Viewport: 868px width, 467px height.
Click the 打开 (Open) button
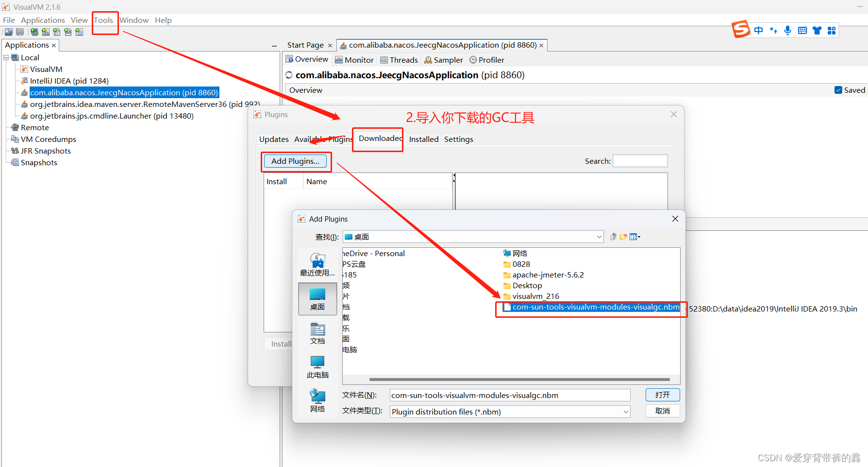click(x=663, y=395)
